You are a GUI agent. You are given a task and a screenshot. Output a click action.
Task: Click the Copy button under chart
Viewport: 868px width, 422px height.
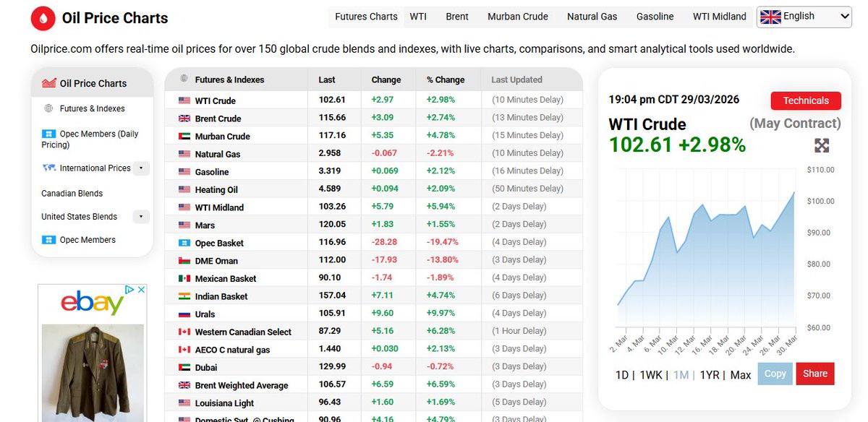point(775,374)
